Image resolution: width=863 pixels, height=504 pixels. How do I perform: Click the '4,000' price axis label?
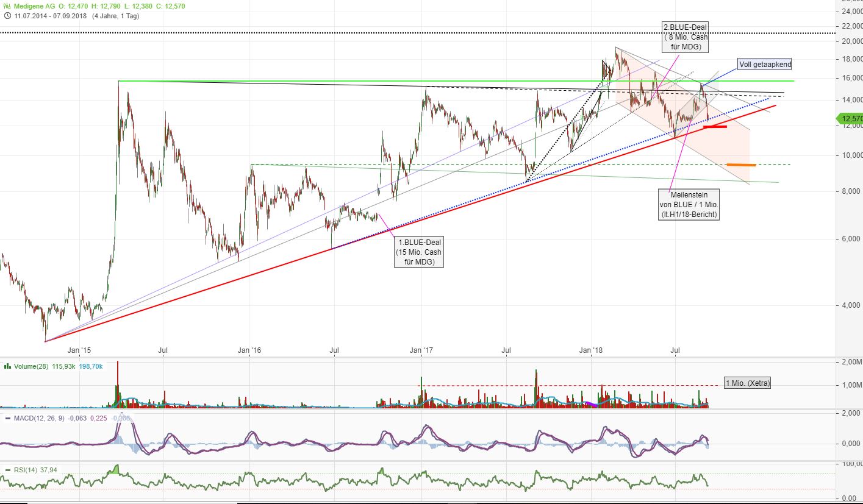(852, 306)
